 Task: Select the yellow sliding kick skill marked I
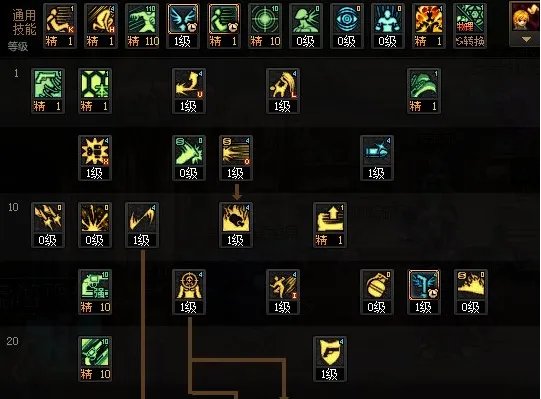(x=283, y=292)
